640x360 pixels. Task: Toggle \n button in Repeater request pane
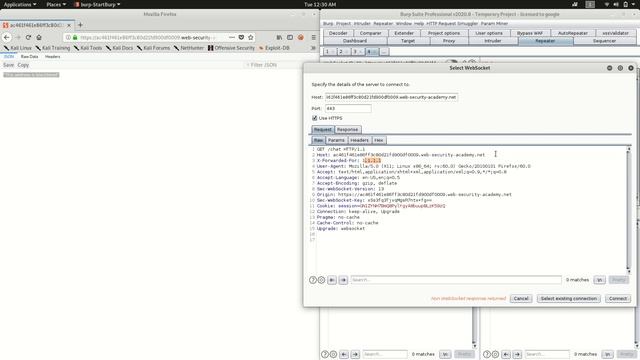pyautogui.click(x=445, y=354)
